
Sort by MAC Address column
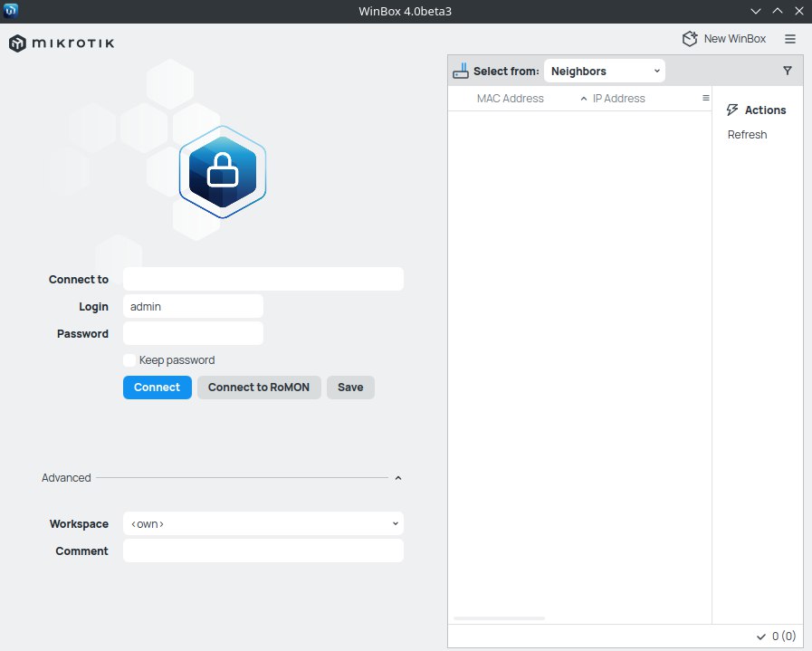510,99
